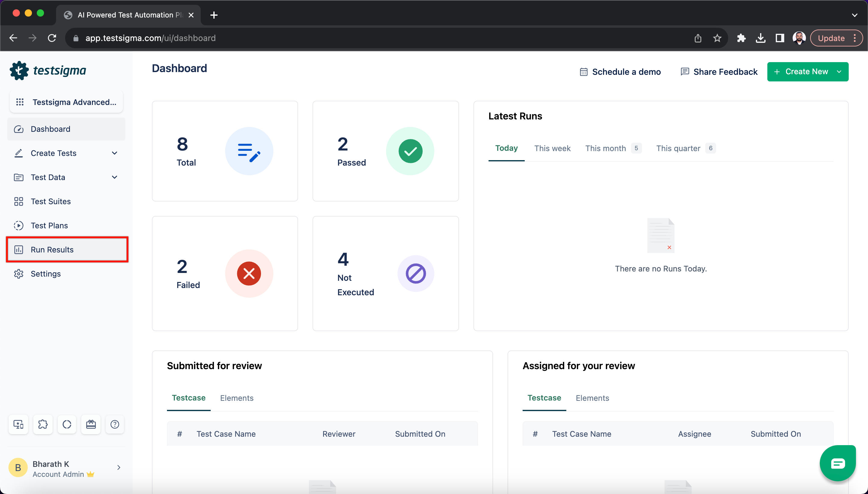Click the Test Data card icon
The image size is (868, 494).
19,177
